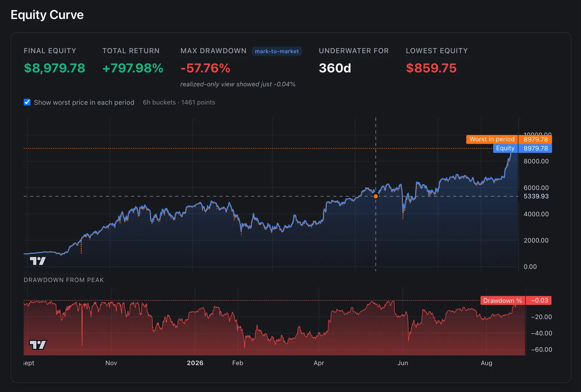581x392 pixels.
Task: Click the Final Equity value $8,979.78
Action: point(54,68)
